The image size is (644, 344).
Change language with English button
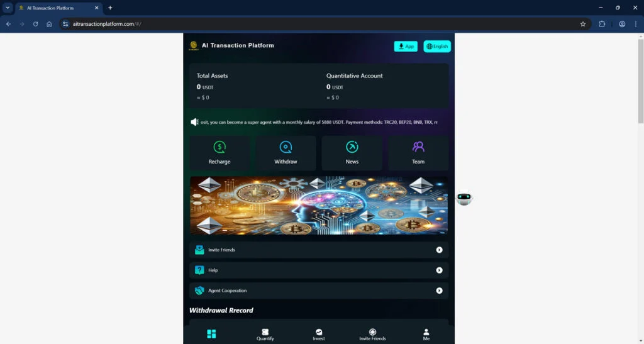click(437, 47)
